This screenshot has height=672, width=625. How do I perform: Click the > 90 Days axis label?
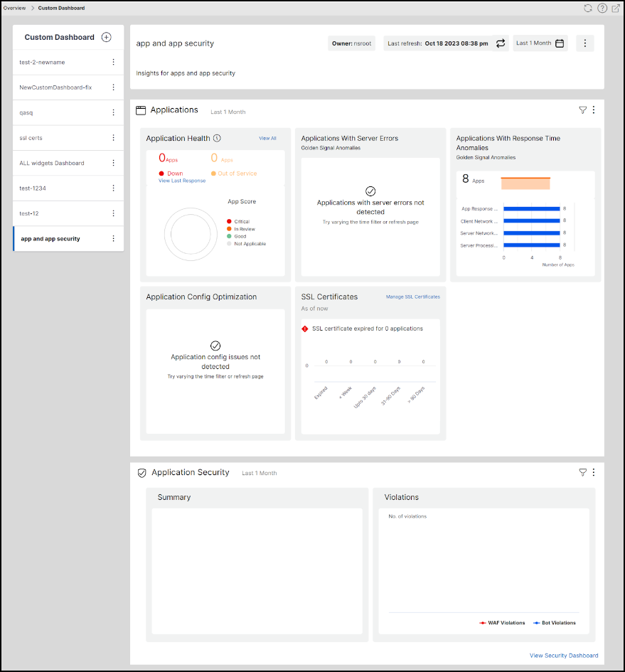click(x=416, y=395)
